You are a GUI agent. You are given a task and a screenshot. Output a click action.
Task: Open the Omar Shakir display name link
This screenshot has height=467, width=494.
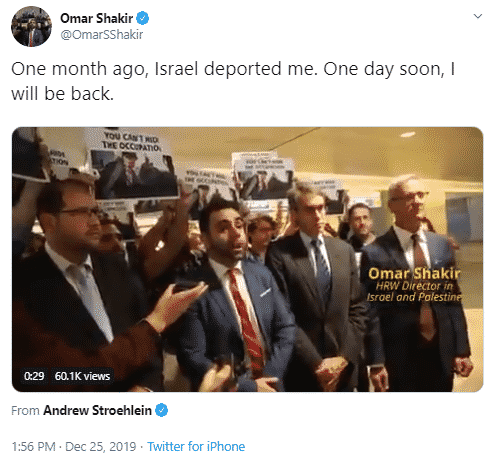click(97, 18)
